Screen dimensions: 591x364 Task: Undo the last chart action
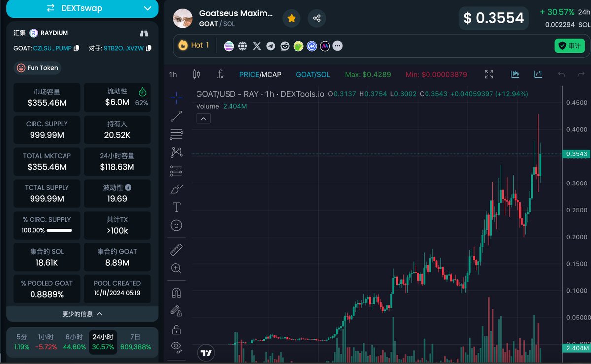point(562,74)
